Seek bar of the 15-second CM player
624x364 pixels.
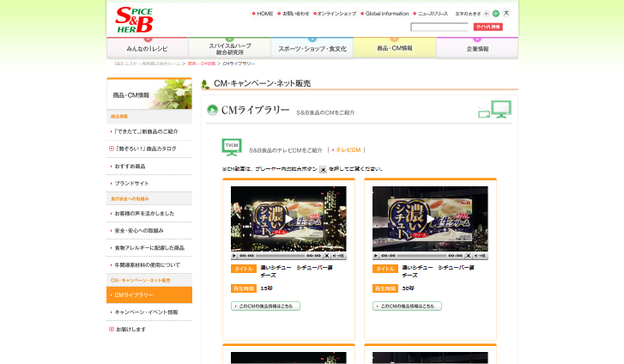[x=281, y=256]
